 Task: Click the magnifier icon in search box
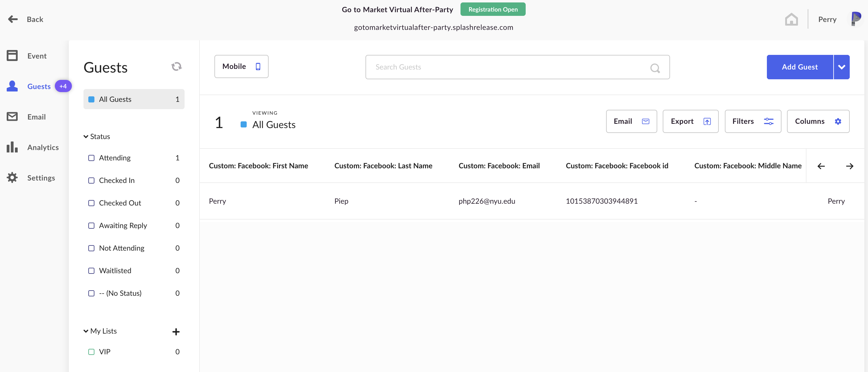pyautogui.click(x=655, y=68)
